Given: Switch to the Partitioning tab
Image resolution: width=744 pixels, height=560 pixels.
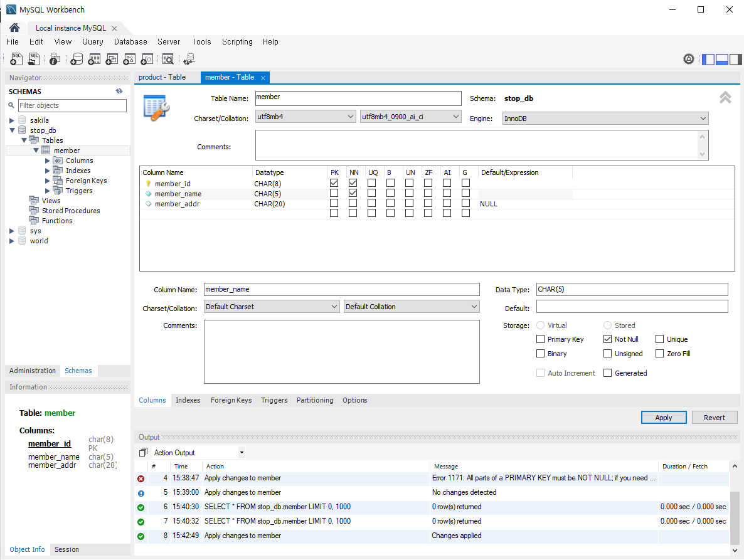Looking at the screenshot, I should point(315,400).
